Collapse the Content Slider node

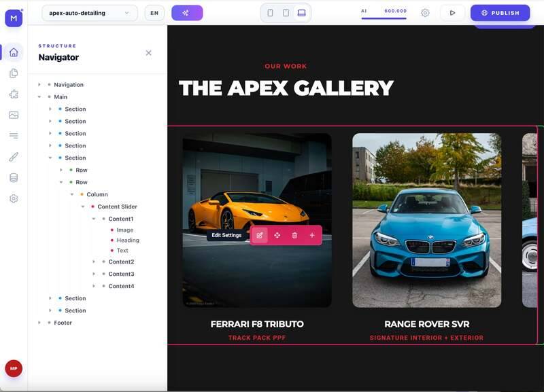tap(82, 207)
